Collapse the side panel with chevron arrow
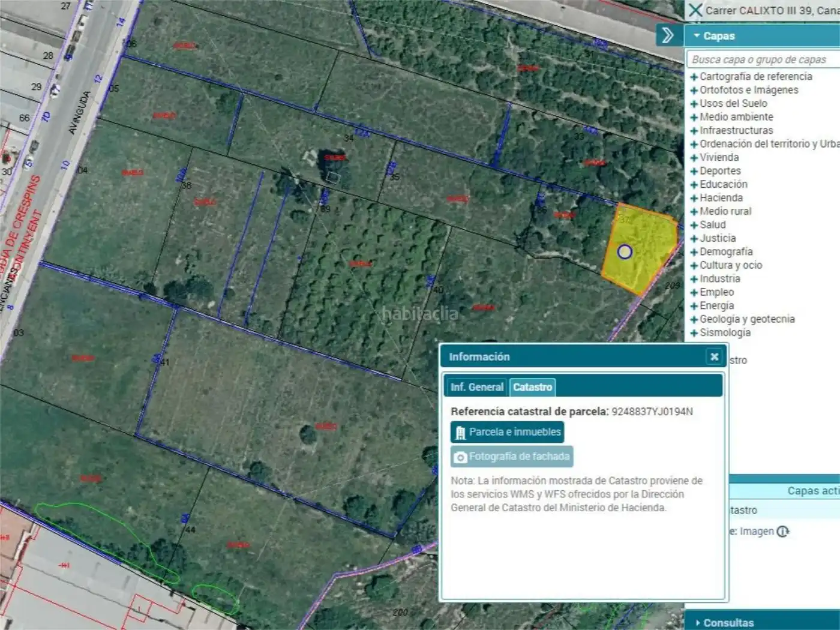The width and height of the screenshot is (840, 630). pos(668,35)
